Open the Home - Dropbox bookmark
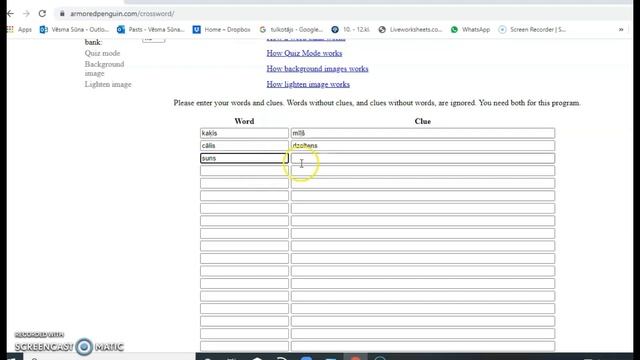This screenshot has height=360, width=640. [x=222, y=29]
